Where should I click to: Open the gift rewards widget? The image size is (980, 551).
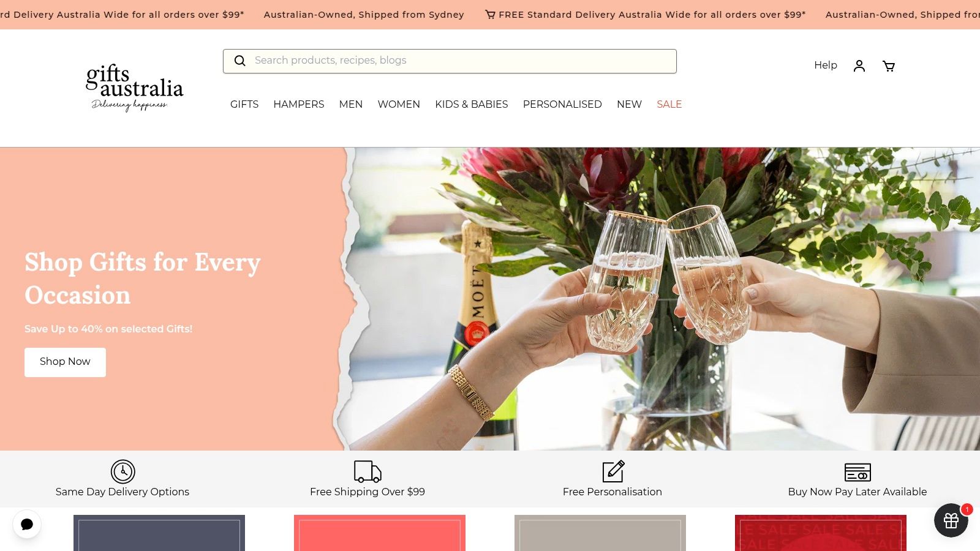point(951,520)
